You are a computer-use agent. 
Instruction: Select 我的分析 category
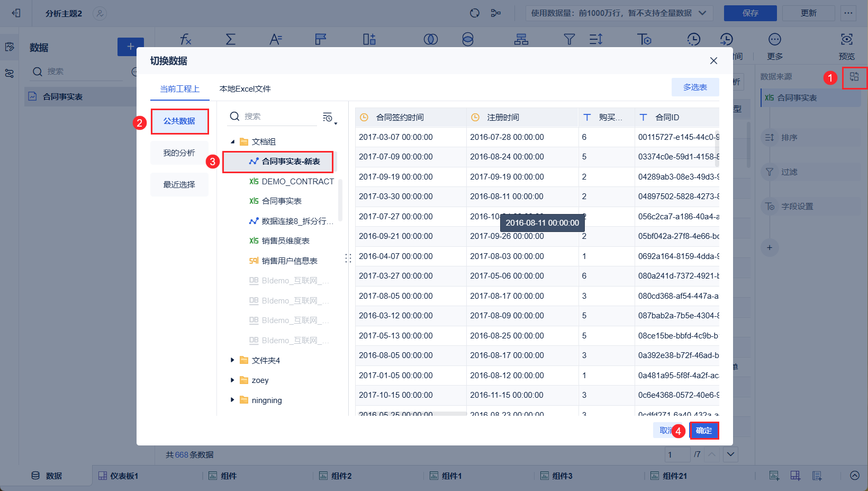(179, 153)
